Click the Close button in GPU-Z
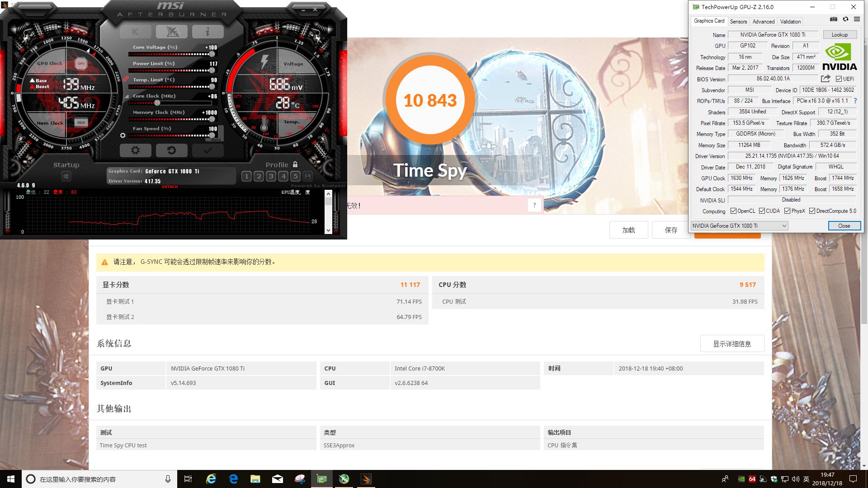Image resolution: width=868 pixels, height=488 pixels. point(844,226)
